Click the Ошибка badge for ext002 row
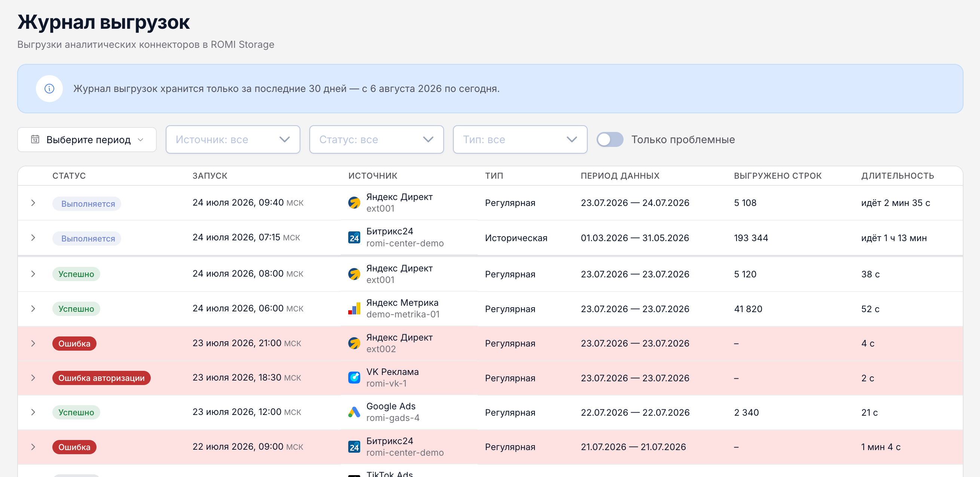This screenshot has height=477, width=980. click(x=74, y=344)
